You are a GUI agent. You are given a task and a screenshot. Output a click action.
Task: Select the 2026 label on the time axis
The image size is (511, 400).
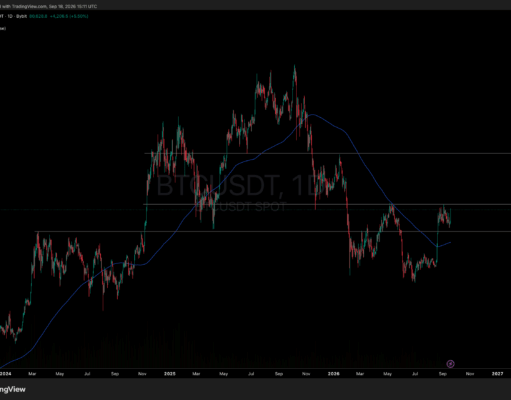coord(333,374)
